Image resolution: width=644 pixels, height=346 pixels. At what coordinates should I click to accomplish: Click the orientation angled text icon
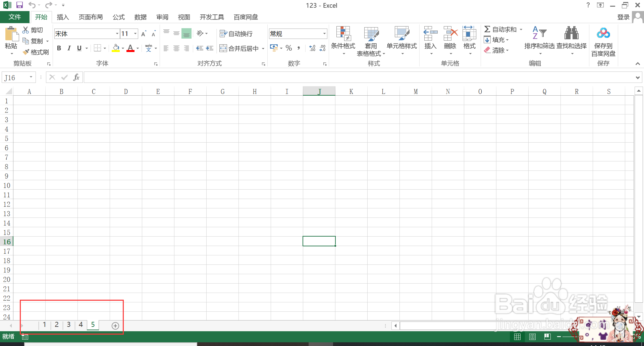pos(200,33)
